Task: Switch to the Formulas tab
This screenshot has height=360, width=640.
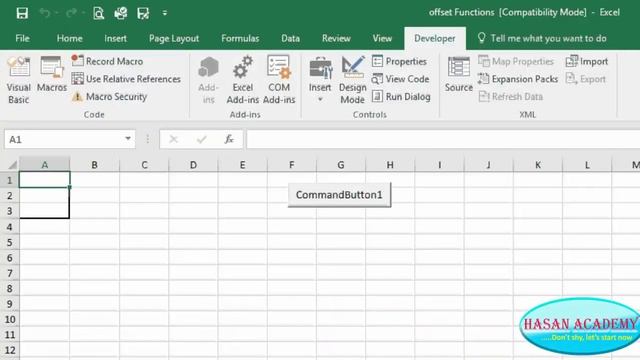Action: pyautogui.click(x=240, y=38)
